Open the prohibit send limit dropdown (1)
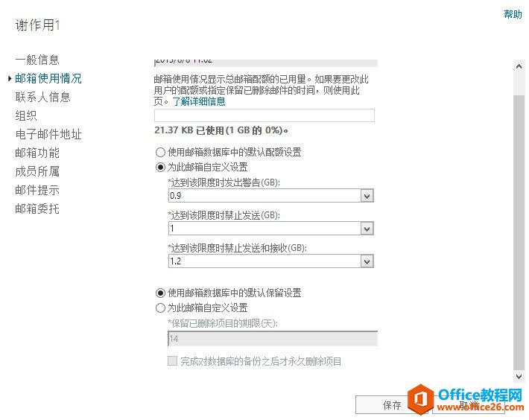This screenshot has width=529, height=420. pyautogui.click(x=366, y=229)
